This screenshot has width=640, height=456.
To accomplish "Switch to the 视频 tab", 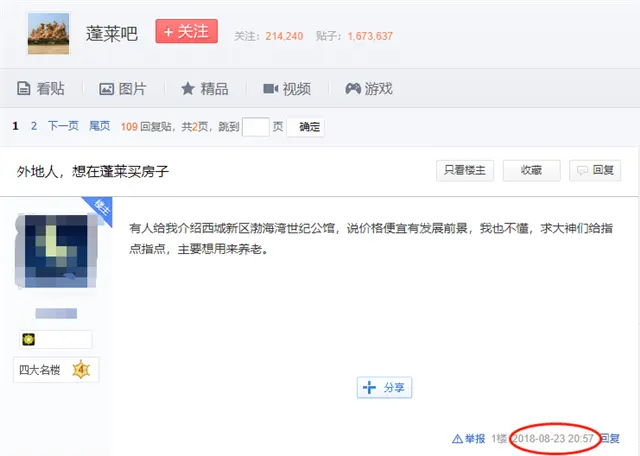I will pyautogui.click(x=287, y=88).
